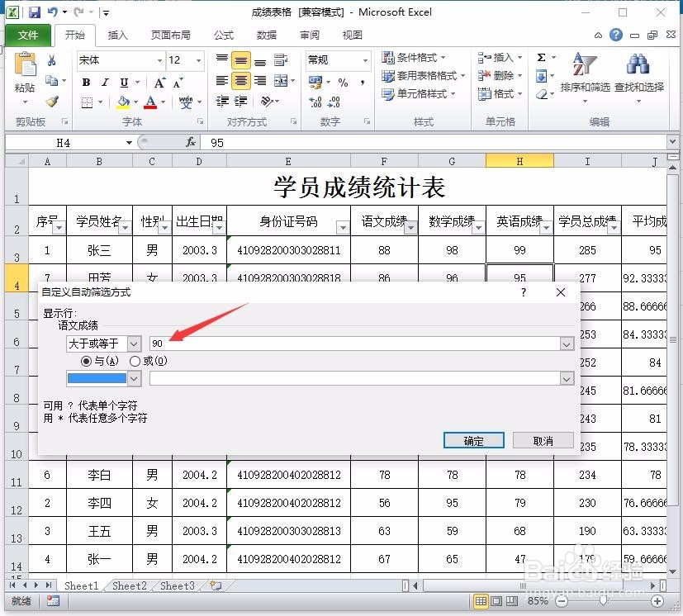Open the 套用表格格式 dropdown
Image resolution: width=683 pixels, height=616 pixels.
(423, 76)
